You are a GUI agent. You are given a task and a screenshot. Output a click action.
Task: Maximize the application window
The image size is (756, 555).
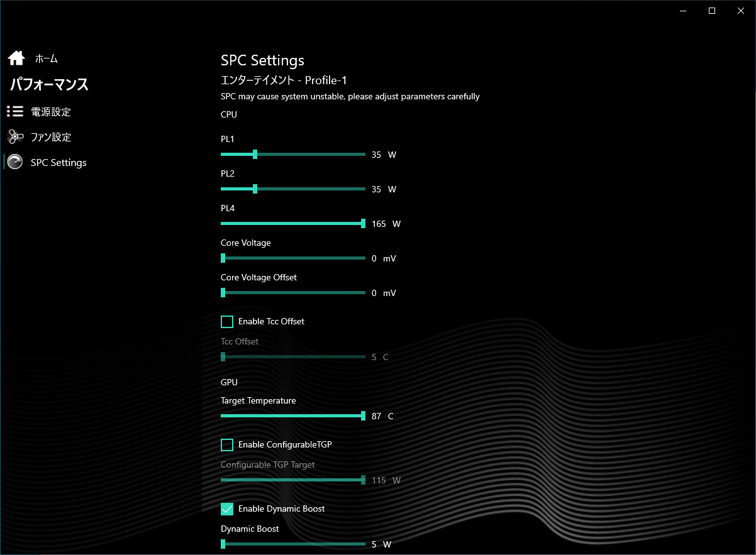tap(712, 11)
